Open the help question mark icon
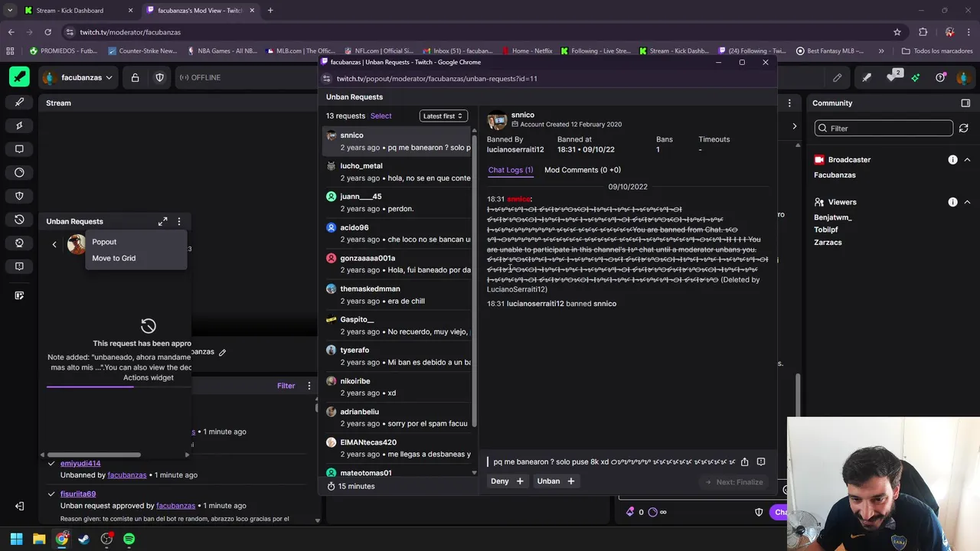This screenshot has height=551, width=980. [941, 77]
